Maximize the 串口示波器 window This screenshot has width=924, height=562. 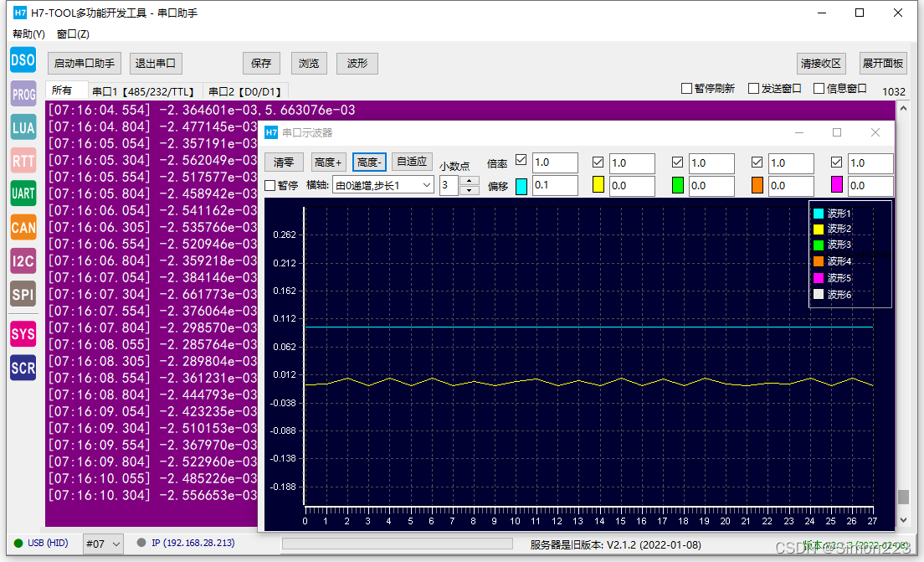[x=837, y=132]
